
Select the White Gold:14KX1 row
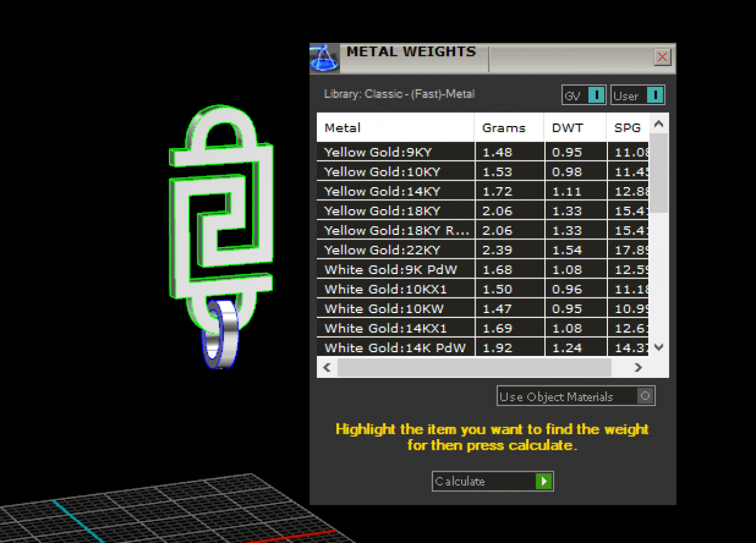[x=483, y=328]
